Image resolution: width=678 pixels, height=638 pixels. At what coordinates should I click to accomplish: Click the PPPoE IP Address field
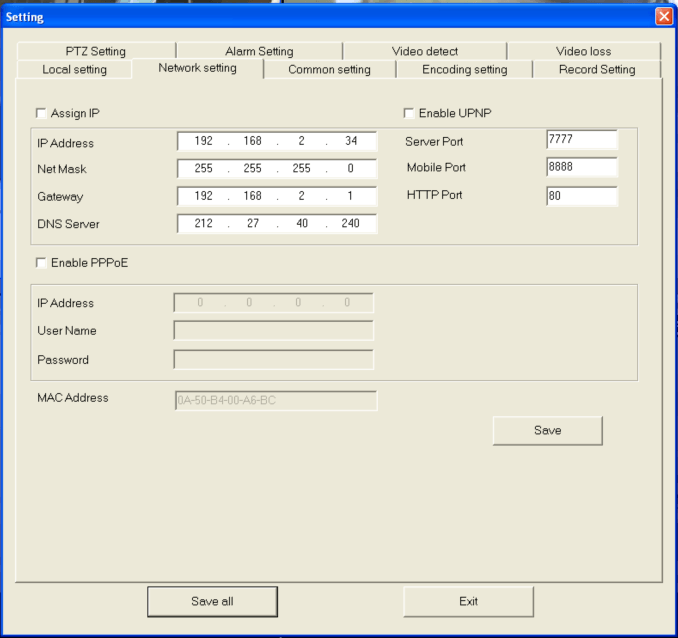(x=274, y=303)
